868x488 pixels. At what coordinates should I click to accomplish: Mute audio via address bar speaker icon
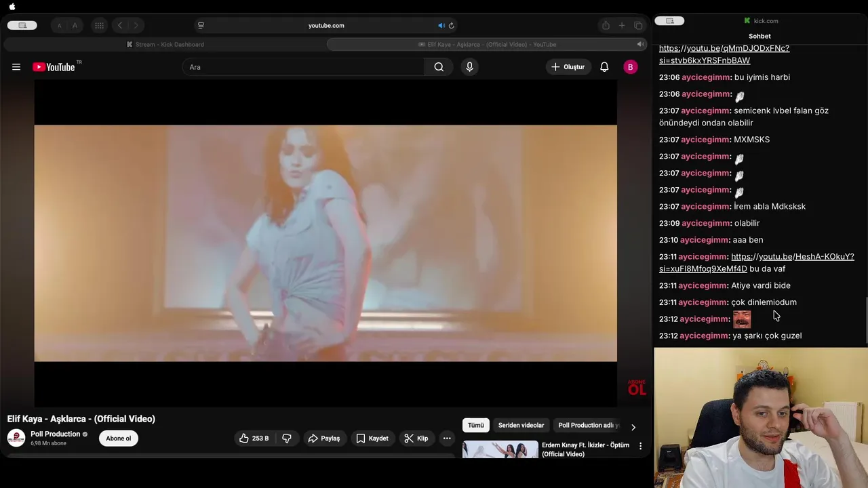pyautogui.click(x=441, y=26)
